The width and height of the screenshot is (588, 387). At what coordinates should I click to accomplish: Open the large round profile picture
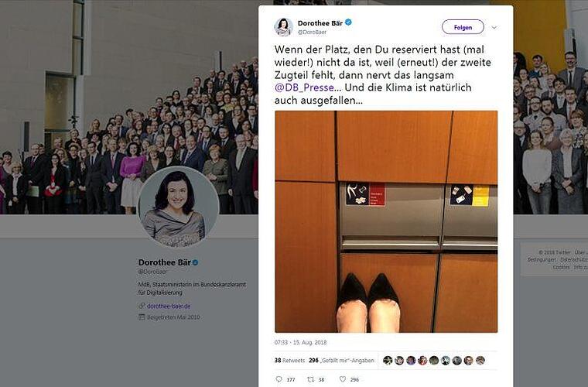[x=179, y=207]
